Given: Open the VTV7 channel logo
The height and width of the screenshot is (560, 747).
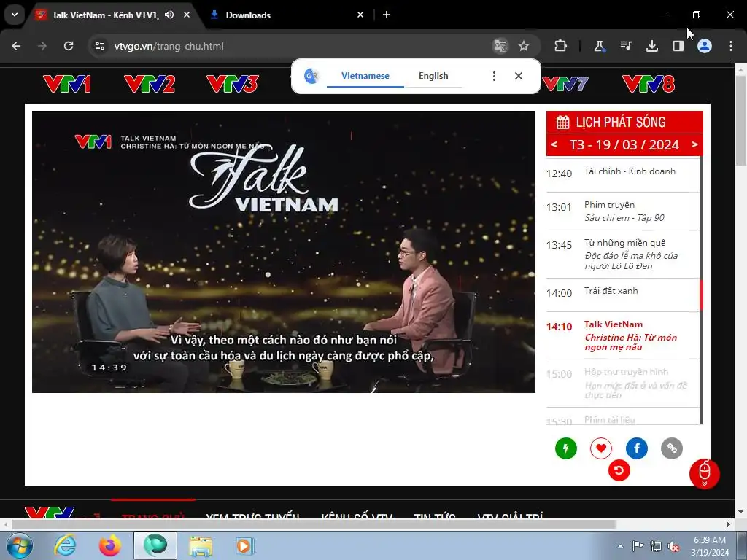Looking at the screenshot, I should [x=565, y=85].
